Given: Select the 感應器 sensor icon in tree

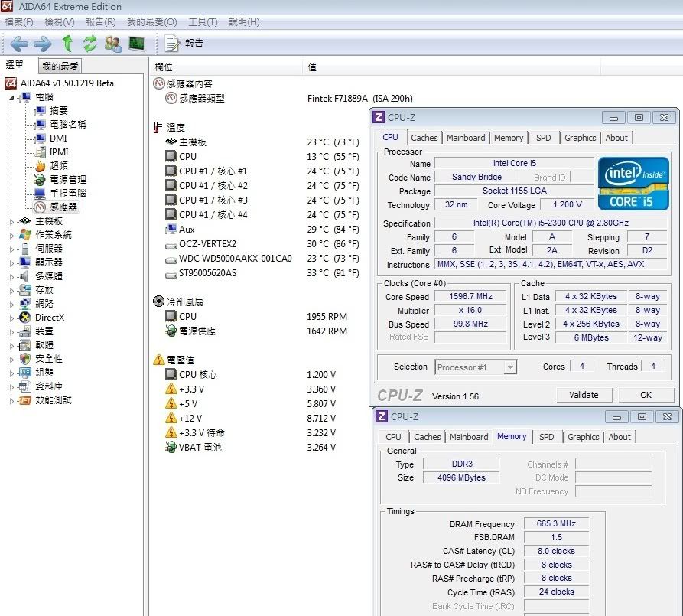Looking at the screenshot, I should 40,207.
